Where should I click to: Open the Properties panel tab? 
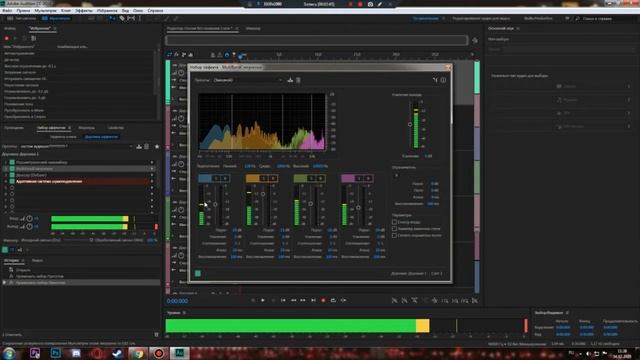(116, 128)
